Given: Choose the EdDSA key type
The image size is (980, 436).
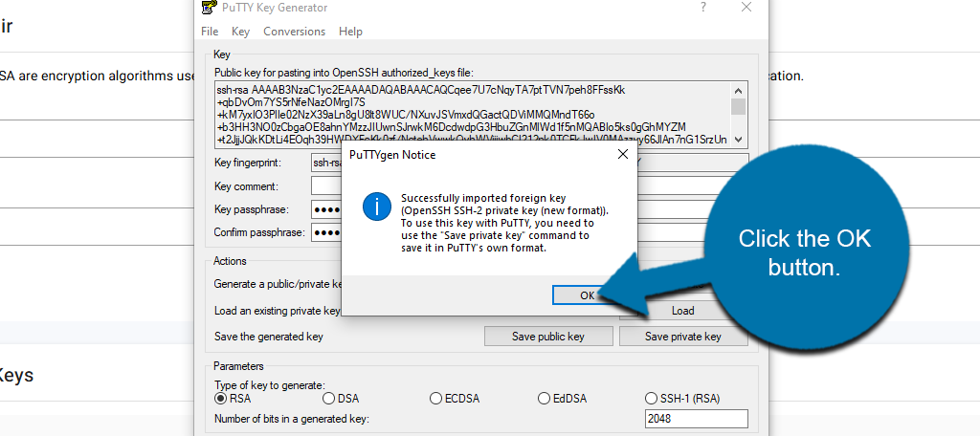Looking at the screenshot, I should click(x=545, y=398).
